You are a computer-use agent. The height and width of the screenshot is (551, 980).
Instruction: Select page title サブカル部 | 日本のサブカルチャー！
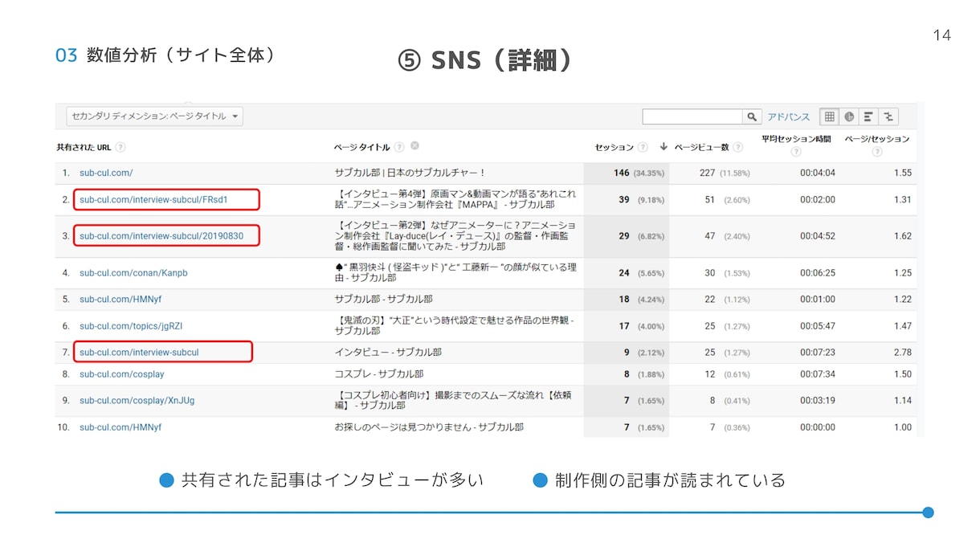point(410,173)
